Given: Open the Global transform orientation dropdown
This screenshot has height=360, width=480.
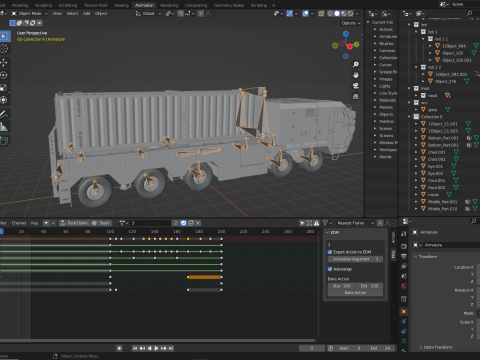Looking at the screenshot, I should tap(149, 14).
